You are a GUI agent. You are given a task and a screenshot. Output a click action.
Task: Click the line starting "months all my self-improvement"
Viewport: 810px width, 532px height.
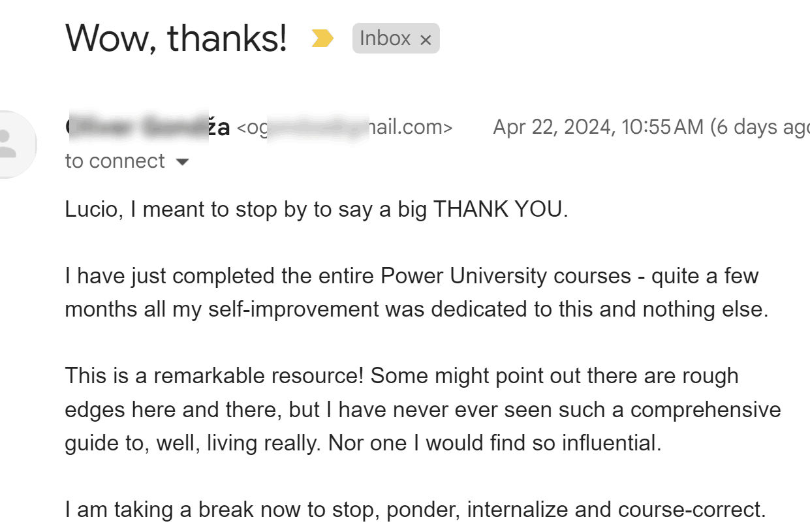pyautogui.click(x=416, y=309)
